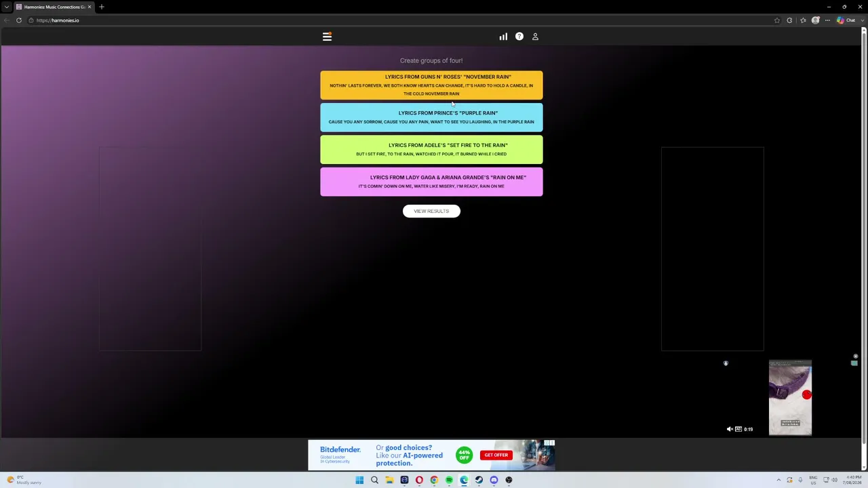Open the Windows Start menu

pos(359,480)
